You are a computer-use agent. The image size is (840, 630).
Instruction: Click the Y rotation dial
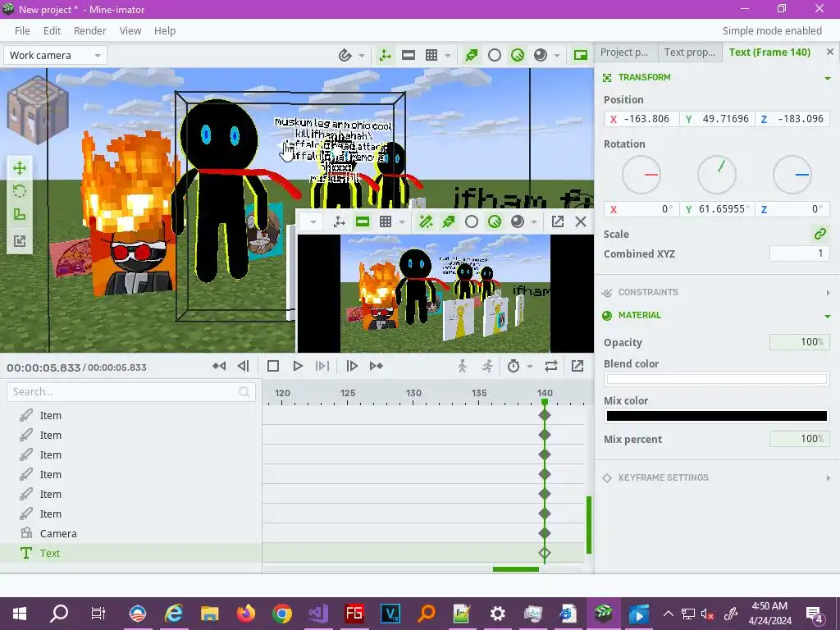point(717,175)
